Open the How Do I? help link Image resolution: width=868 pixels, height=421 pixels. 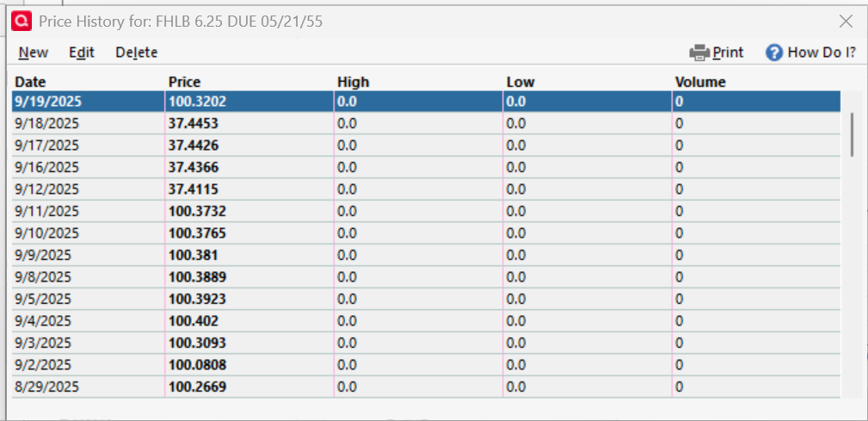[x=822, y=53]
